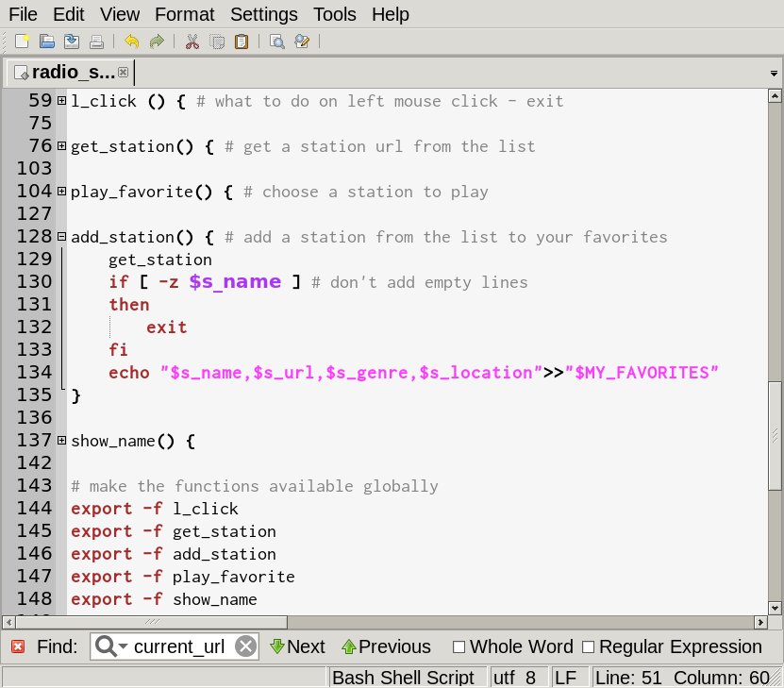Screen dimensions: 784x688
Task: Click the horizontal scrollbar thumb
Action: click(152, 623)
